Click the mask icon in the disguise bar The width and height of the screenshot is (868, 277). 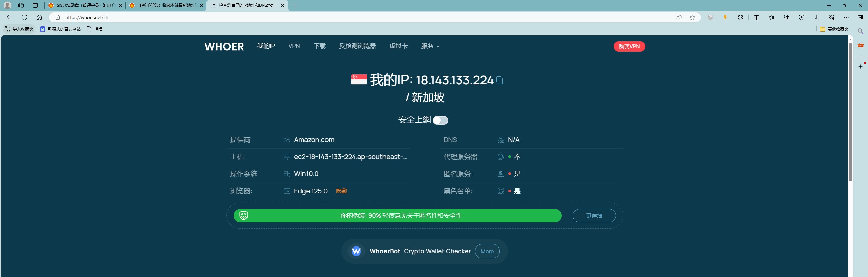pyautogui.click(x=244, y=216)
